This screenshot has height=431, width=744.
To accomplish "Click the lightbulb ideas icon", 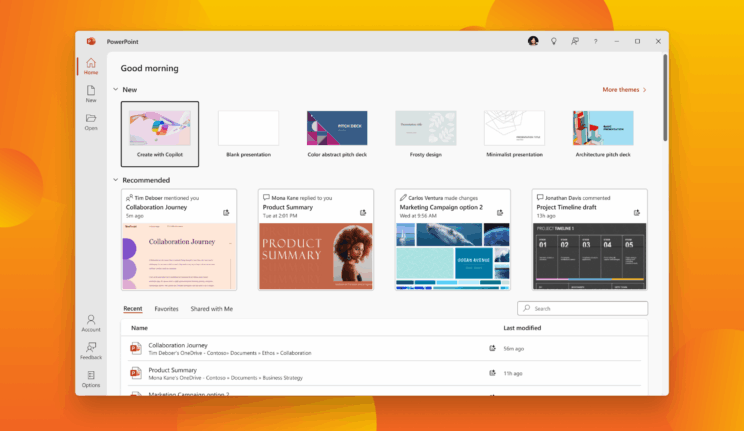I will coord(554,41).
